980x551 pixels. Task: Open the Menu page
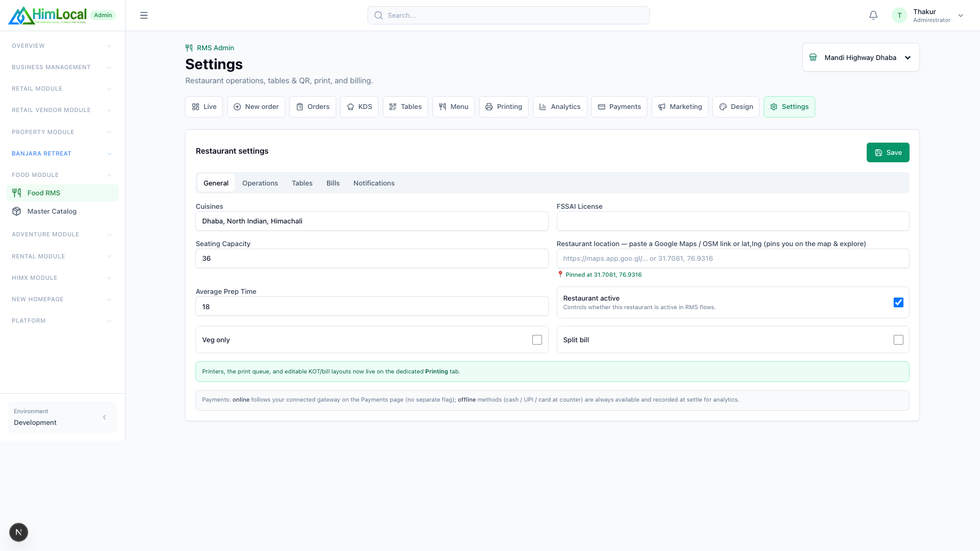click(x=454, y=107)
